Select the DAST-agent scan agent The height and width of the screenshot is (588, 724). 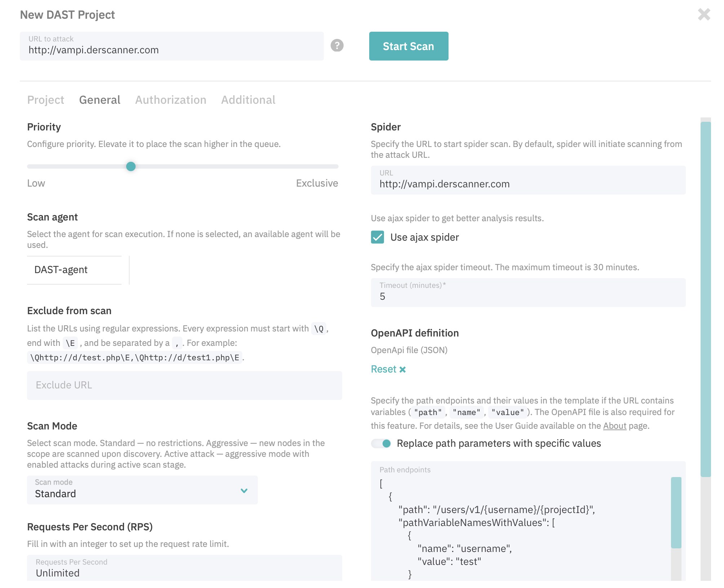74,270
